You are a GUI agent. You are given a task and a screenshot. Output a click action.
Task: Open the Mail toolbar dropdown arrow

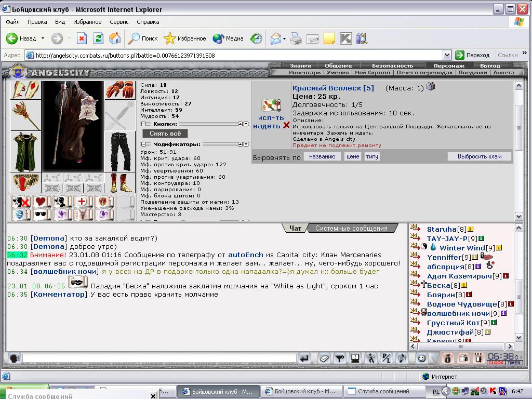pos(284,38)
